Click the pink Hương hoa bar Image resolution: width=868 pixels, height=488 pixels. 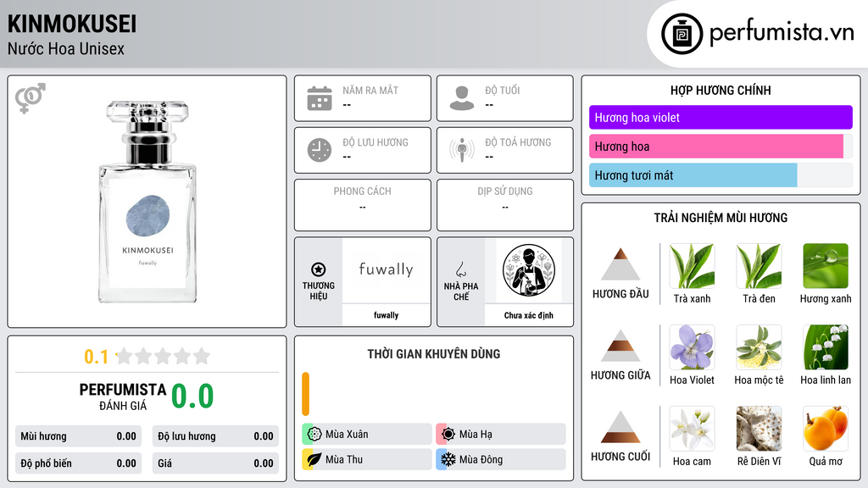[715, 146]
